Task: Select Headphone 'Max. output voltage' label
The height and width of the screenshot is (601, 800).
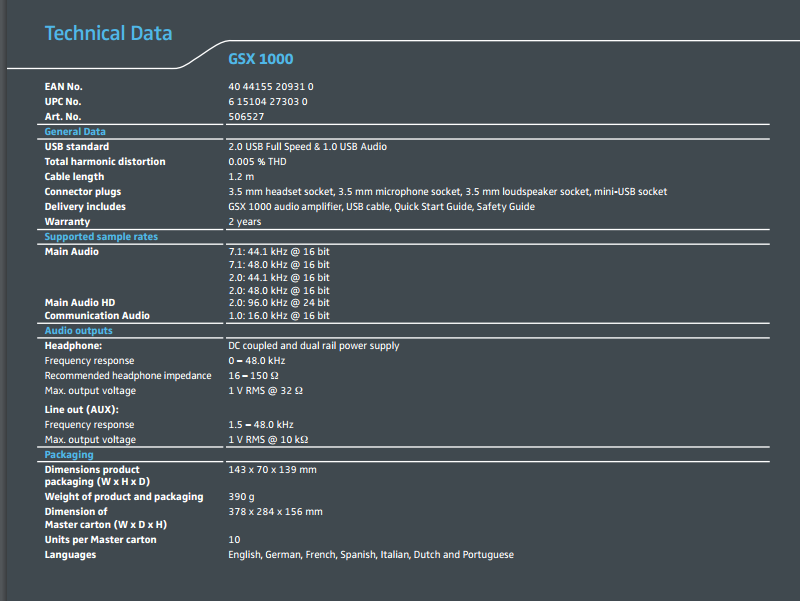Action: (x=90, y=391)
